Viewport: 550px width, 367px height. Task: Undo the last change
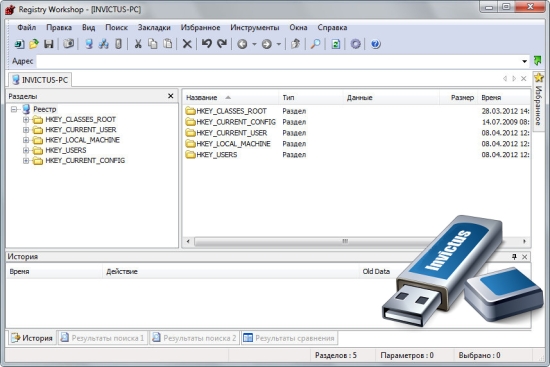(207, 44)
